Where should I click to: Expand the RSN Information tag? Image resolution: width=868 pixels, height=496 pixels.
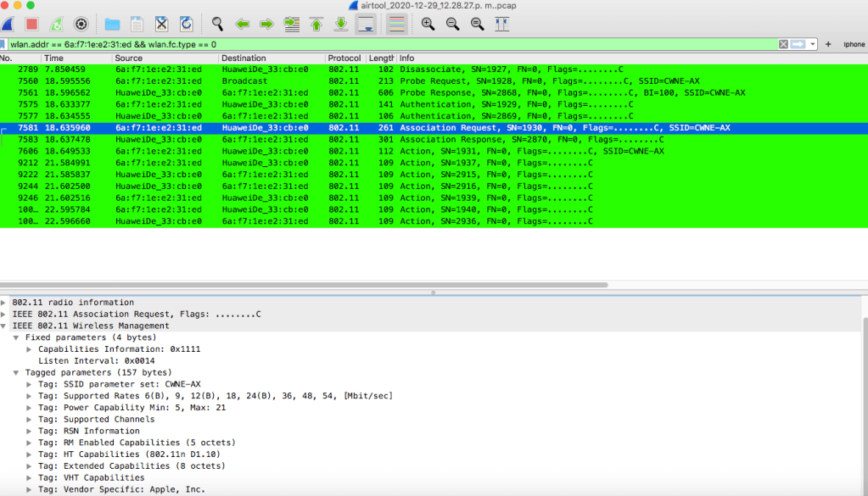(30, 431)
